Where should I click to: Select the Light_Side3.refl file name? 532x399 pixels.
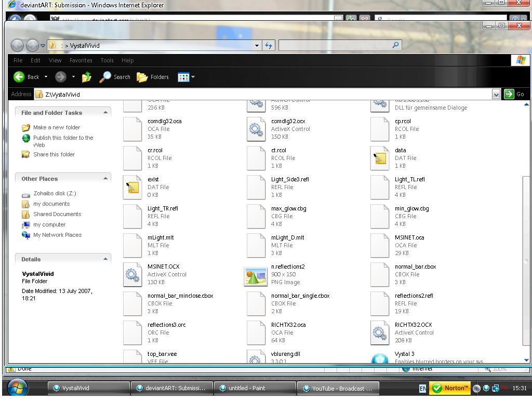click(x=290, y=179)
